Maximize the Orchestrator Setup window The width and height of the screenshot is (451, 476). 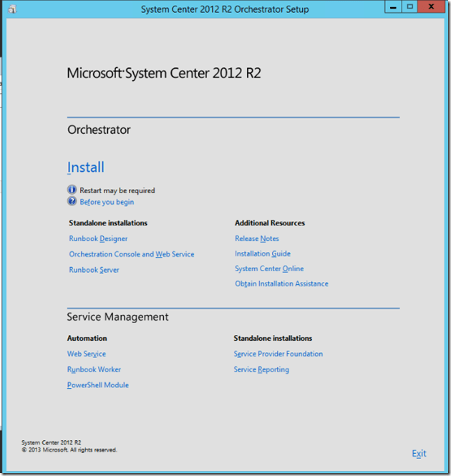410,6
